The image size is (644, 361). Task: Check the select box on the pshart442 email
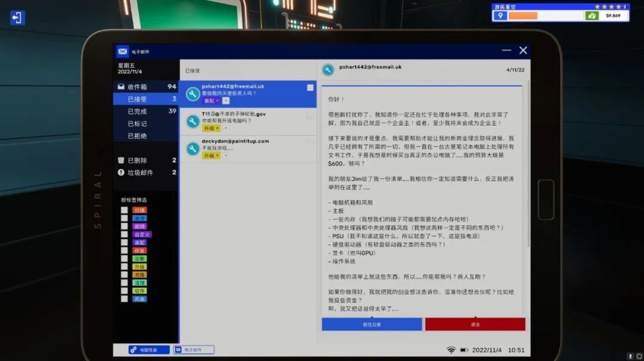click(x=310, y=88)
